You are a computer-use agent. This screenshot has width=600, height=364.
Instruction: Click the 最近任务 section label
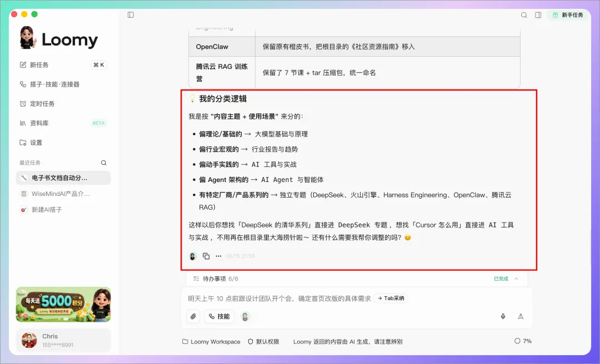[x=30, y=163]
